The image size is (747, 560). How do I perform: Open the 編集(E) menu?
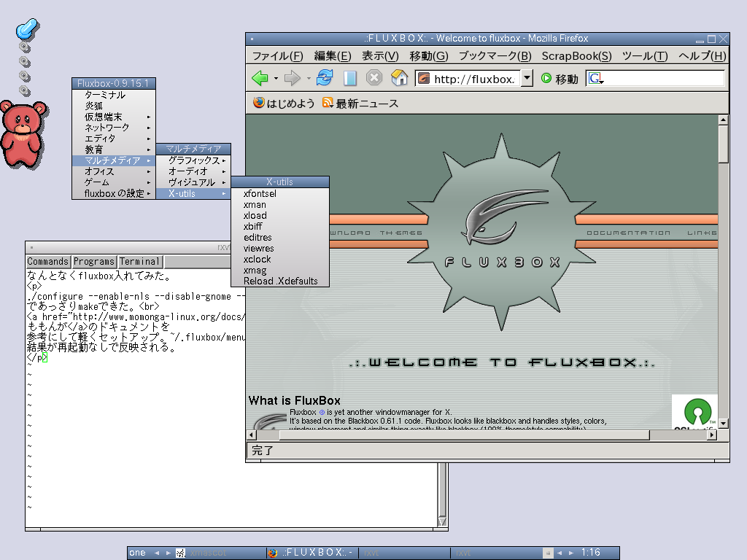tap(333, 56)
